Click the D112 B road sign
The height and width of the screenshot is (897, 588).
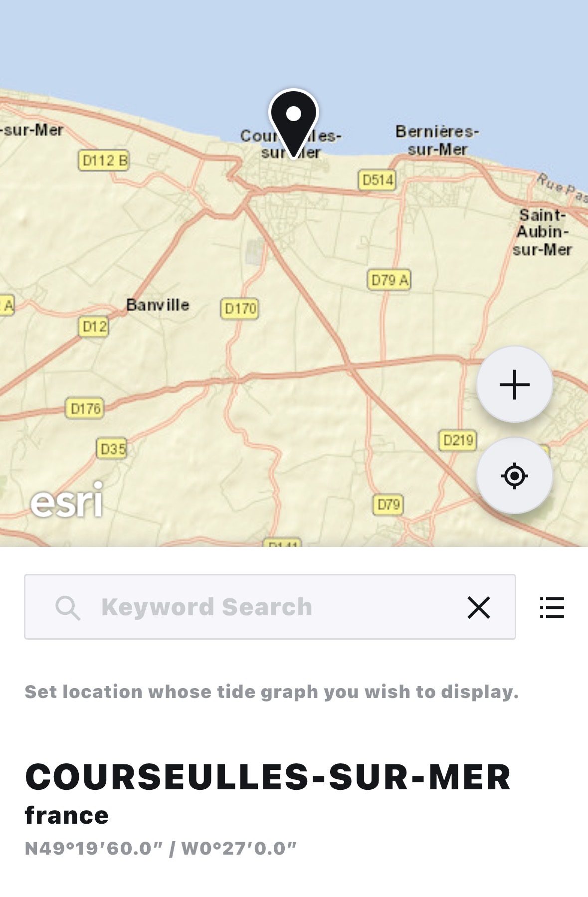[x=104, y=161]
